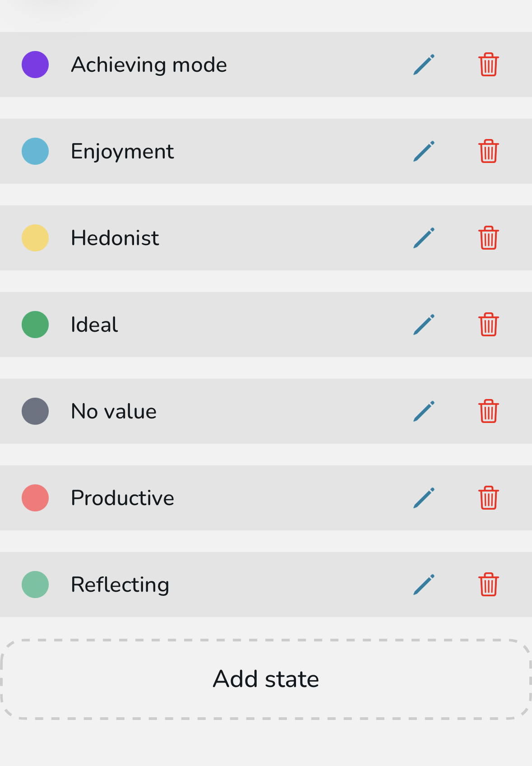Screen dimensions: 532x766
Task: Click the pencil icon for Enjoyment
Action: [424, 151]
